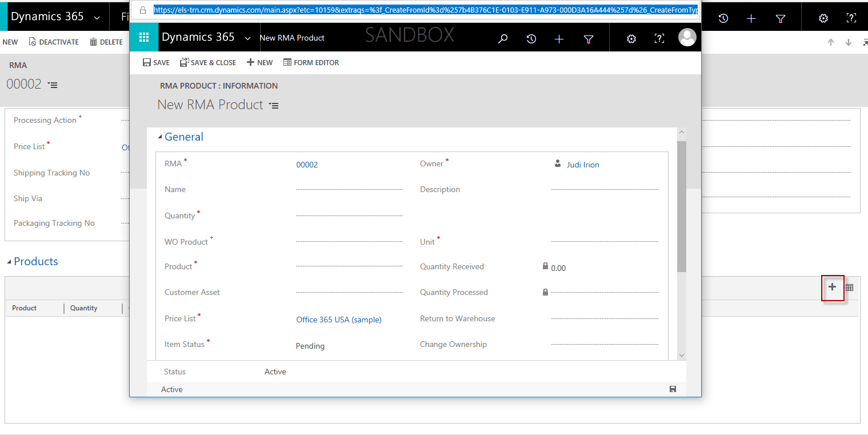Open recent items icon in popup window
The image size is (868, 435).
coord(531,38)
